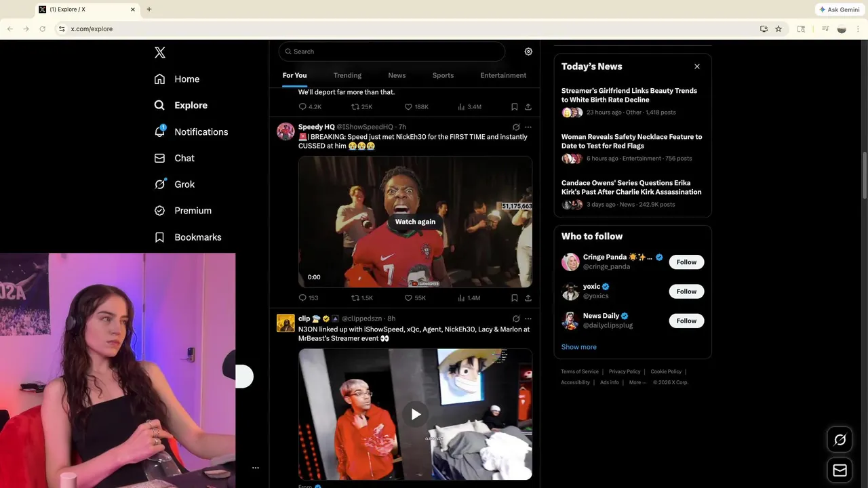The image size is (868, 488).
Task: Open Ads info footer link
Action: [x=610, y=382]
